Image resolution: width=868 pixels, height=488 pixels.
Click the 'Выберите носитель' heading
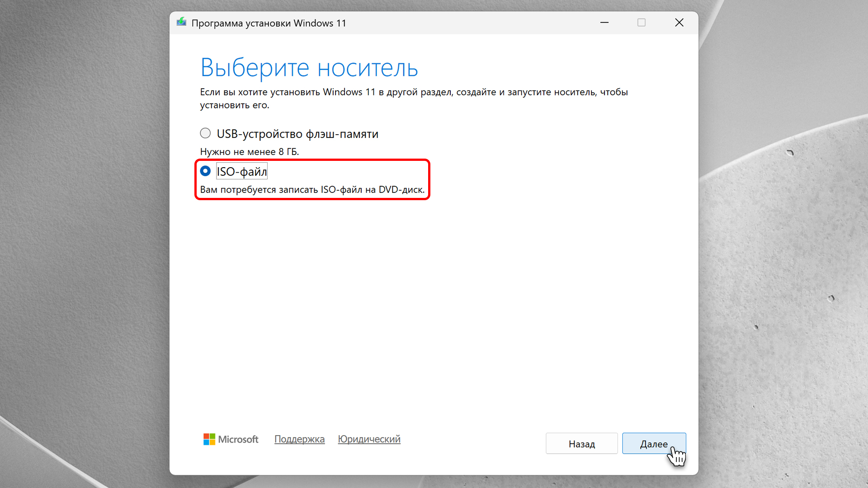click(x=309, y=68)
